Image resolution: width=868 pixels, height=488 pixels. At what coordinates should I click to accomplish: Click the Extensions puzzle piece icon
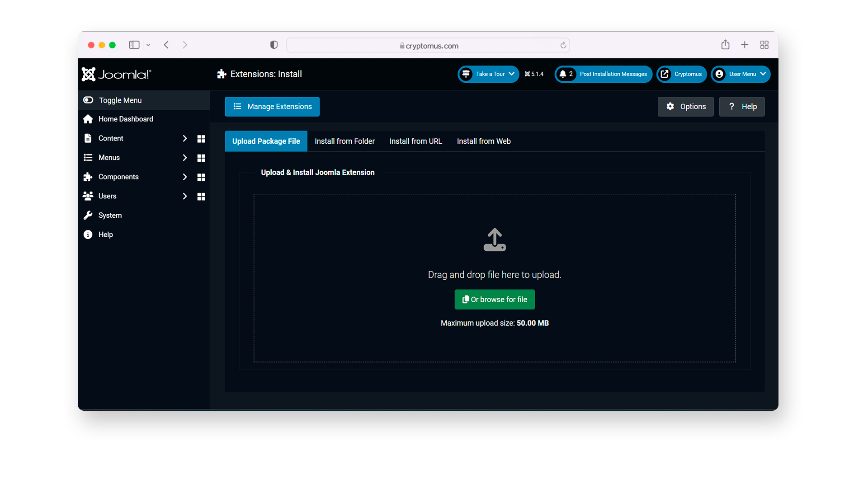pos(221,74)
